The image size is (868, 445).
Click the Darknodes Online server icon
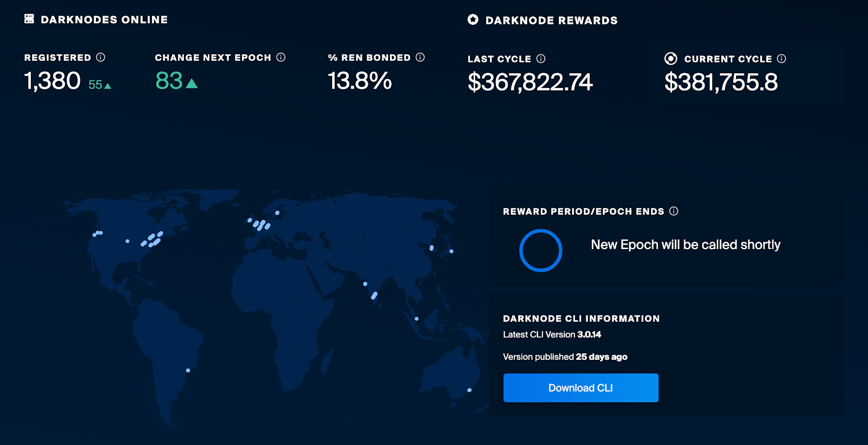pyautogui.click(x=29, y=19)
